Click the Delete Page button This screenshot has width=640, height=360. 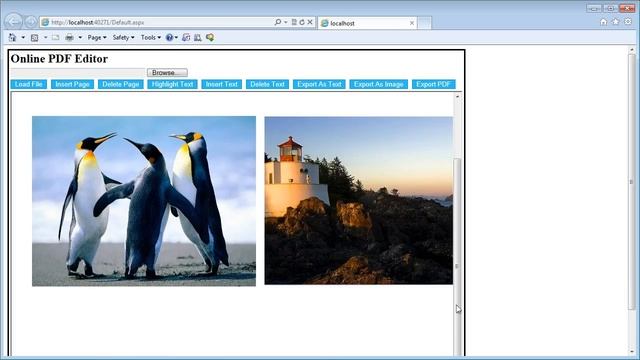point(121,84)
